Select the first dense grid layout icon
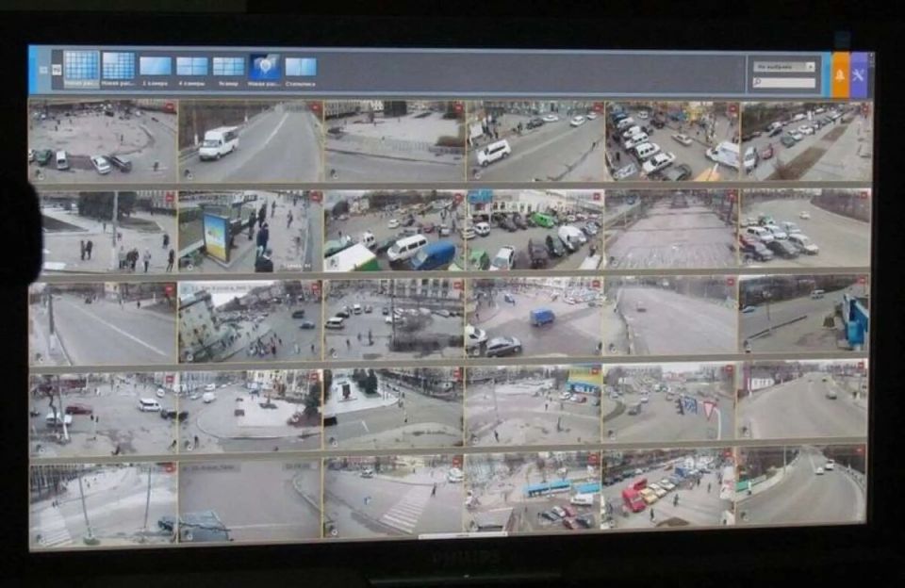The width and height of the screenshot is (905, 588). click(81, 66)
